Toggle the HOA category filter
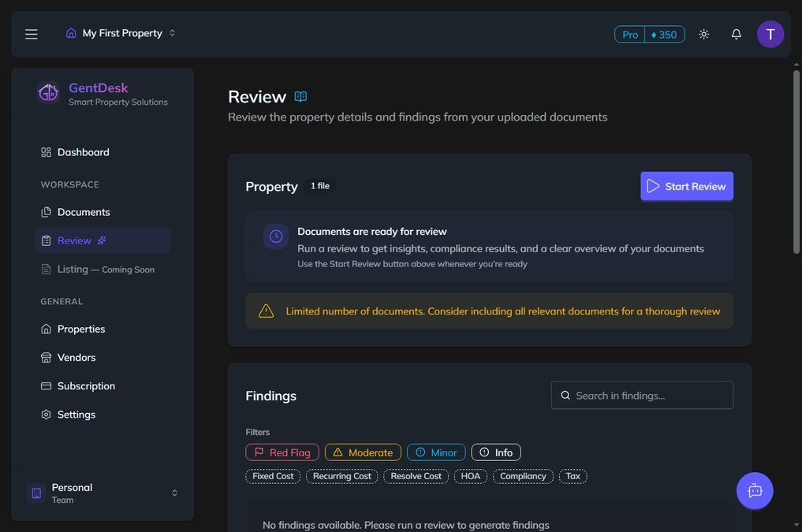Viewport: 802px width, 532px height. 471,476
